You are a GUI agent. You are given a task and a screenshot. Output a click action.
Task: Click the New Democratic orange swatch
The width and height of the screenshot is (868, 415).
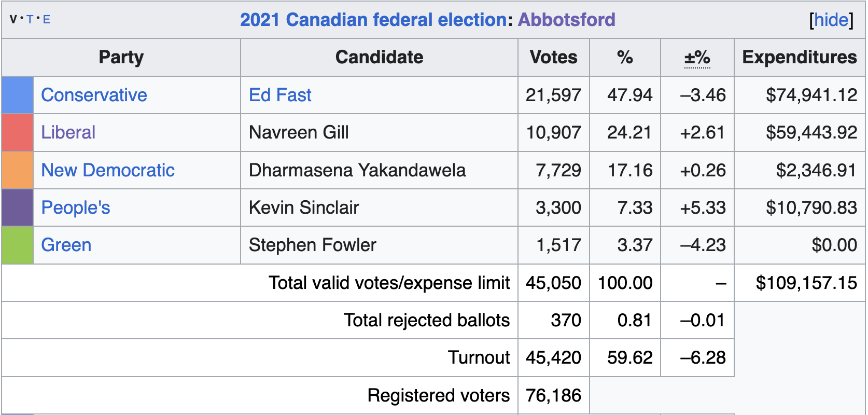[18, 170]
